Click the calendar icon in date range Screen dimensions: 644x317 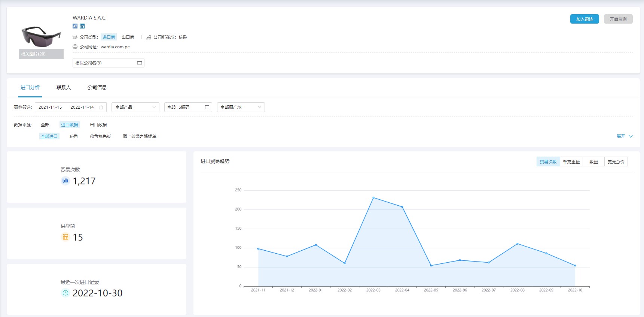[101, 107]
